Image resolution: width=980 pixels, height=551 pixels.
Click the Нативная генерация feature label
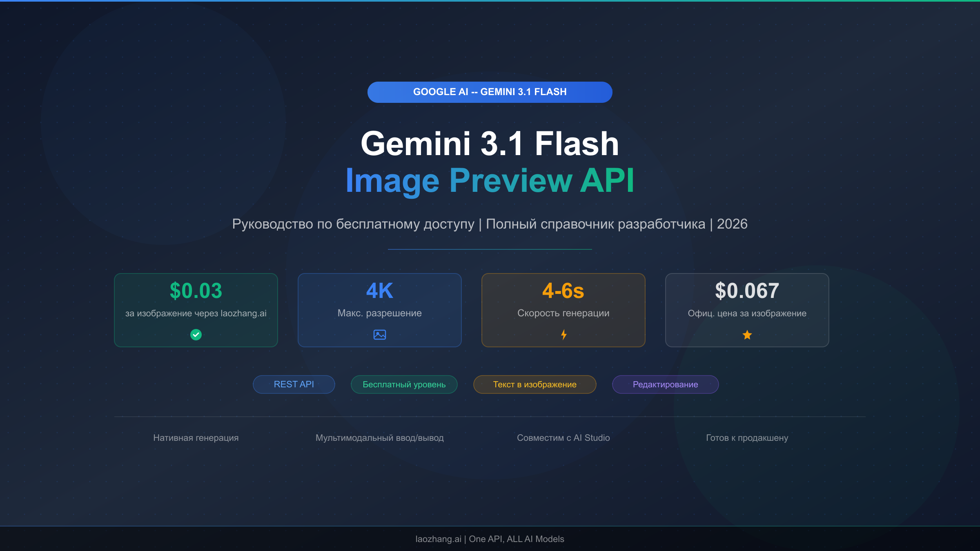tap(196, 438)
